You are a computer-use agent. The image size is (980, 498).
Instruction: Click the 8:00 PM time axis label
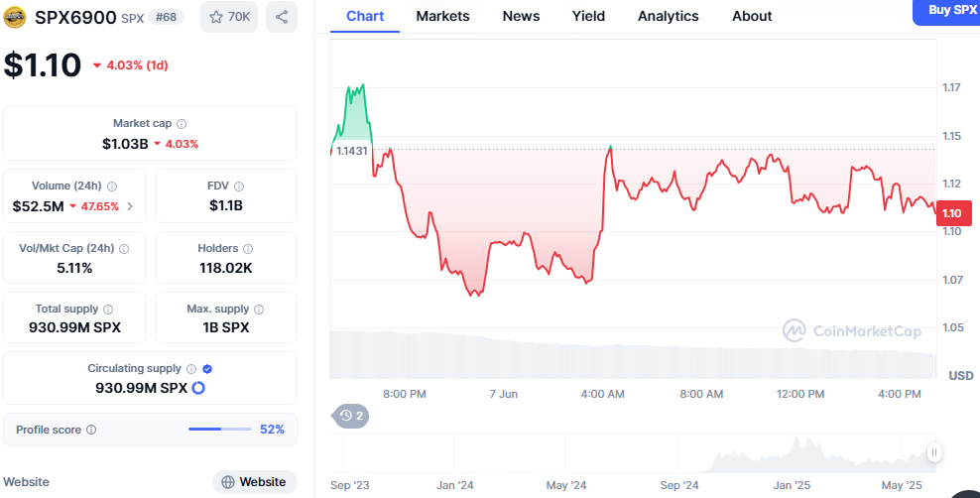(x=405, y=394)
